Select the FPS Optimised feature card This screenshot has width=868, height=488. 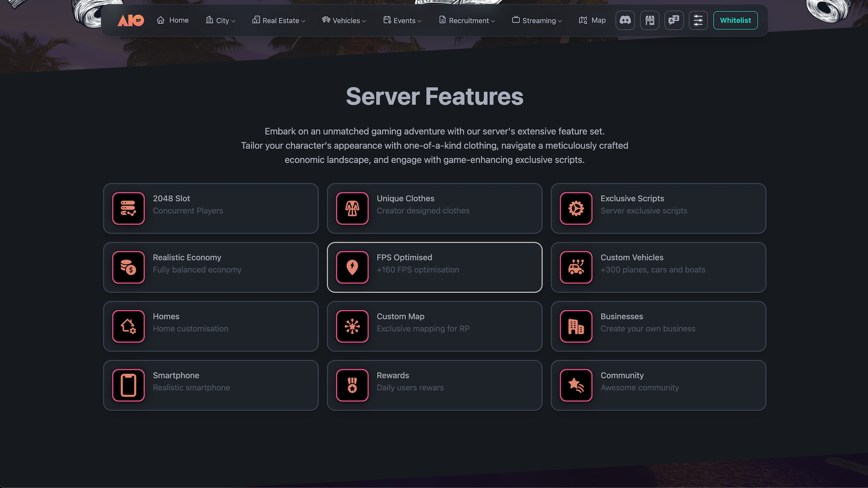click(x=434, y=267)
